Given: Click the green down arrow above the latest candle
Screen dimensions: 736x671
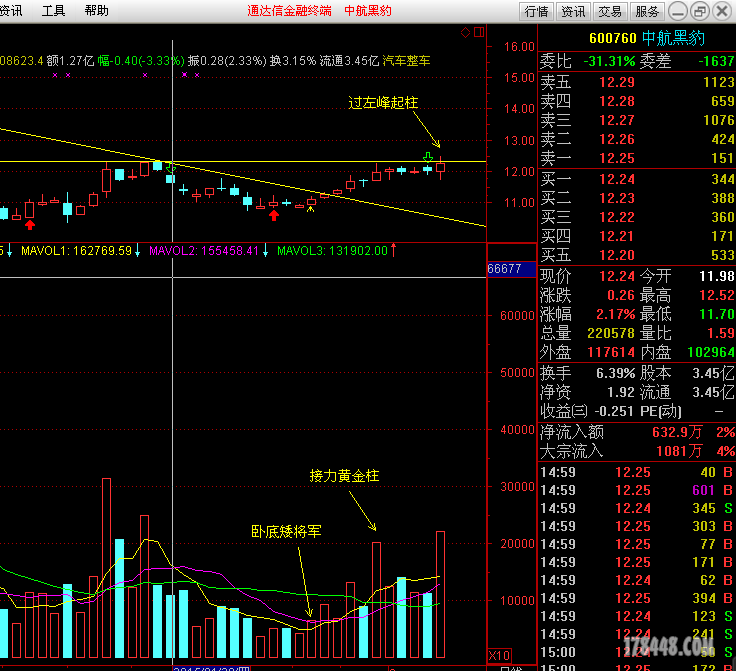Looking at the screenshot, I should 428,157.
